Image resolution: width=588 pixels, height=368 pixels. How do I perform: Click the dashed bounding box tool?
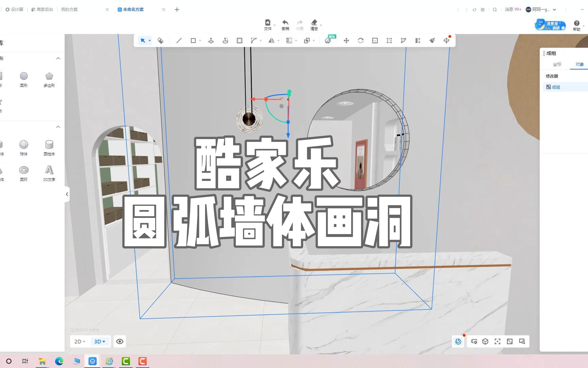389,40
